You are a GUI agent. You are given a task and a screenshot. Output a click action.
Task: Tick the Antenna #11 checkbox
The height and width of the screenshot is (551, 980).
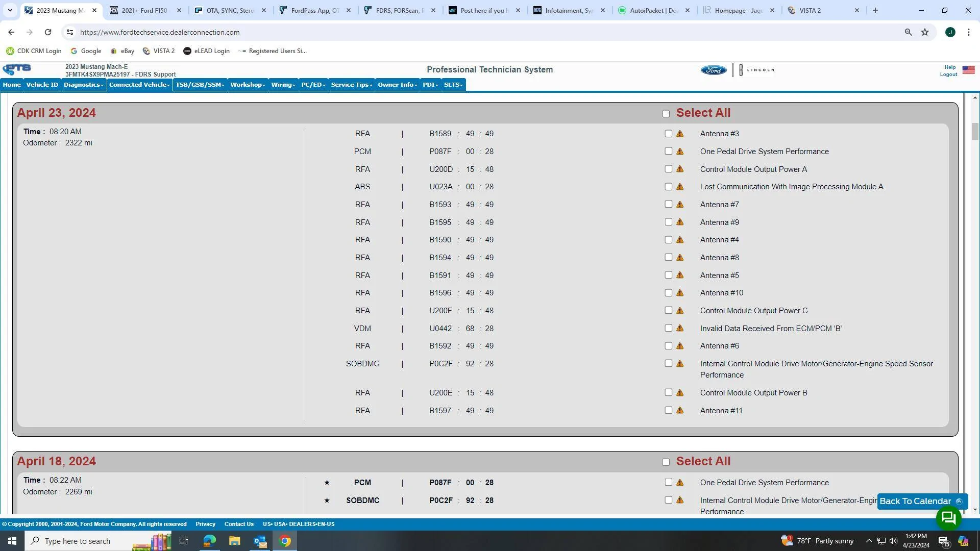(669, 410)
